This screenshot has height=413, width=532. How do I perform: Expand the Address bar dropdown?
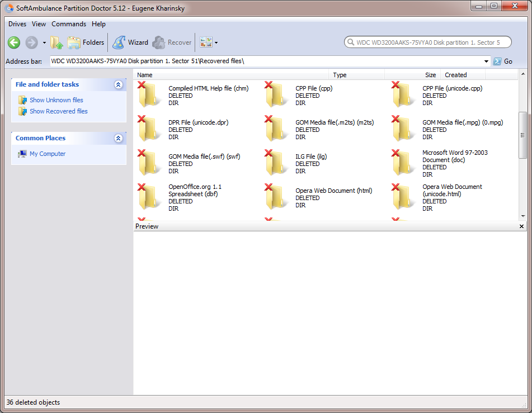(486, 61)
